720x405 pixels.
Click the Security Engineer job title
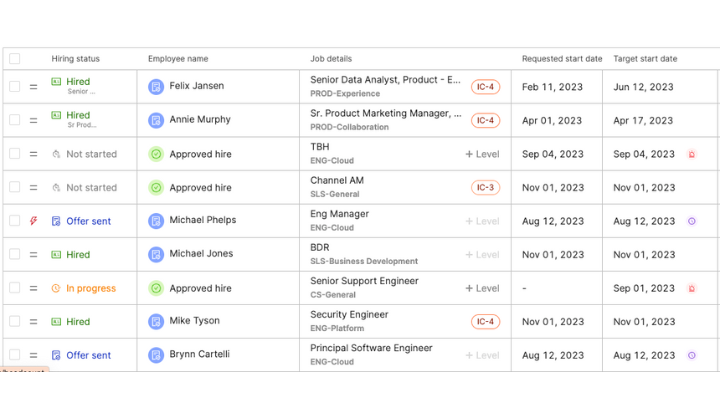click(x=349, y=314)
